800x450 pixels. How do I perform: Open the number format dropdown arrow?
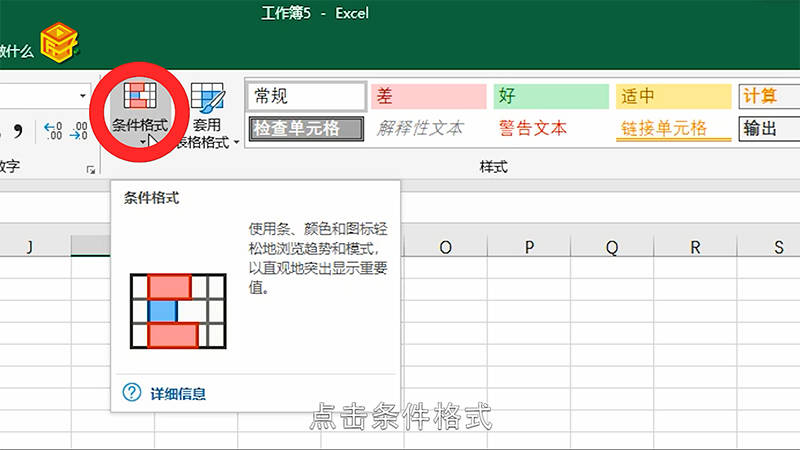[83, 96]
